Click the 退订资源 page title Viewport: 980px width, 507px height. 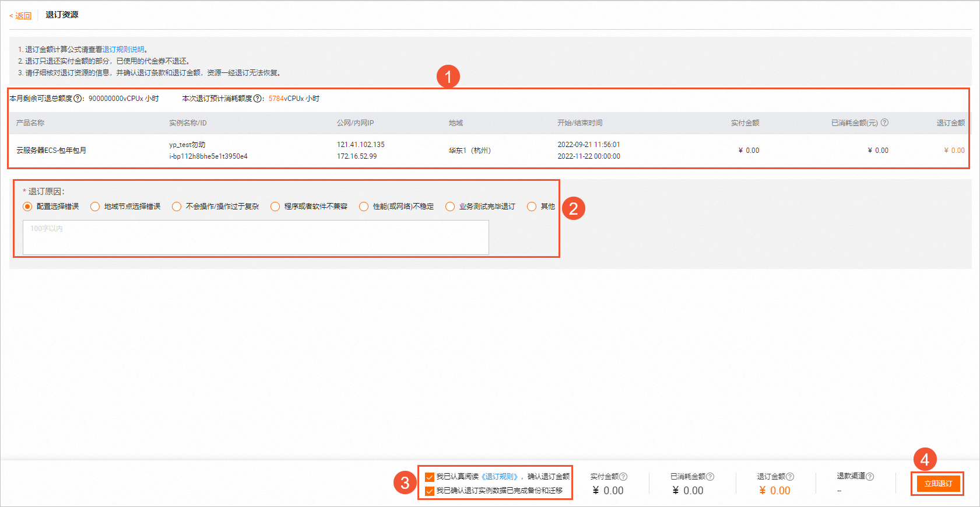62,15
